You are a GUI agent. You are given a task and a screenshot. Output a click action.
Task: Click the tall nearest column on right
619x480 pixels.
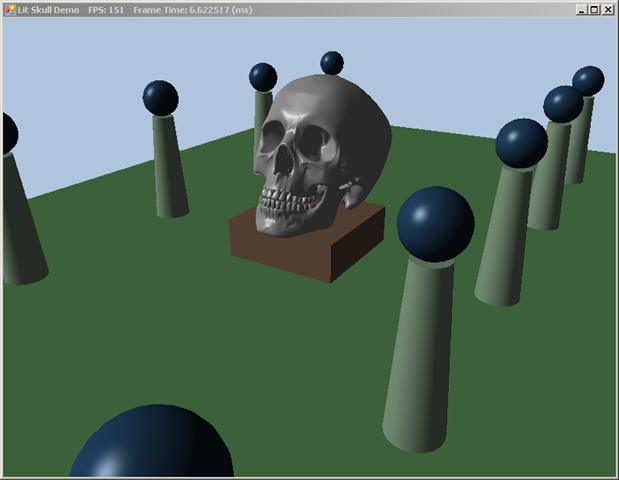pyautogui.click(x=420, y=360)
